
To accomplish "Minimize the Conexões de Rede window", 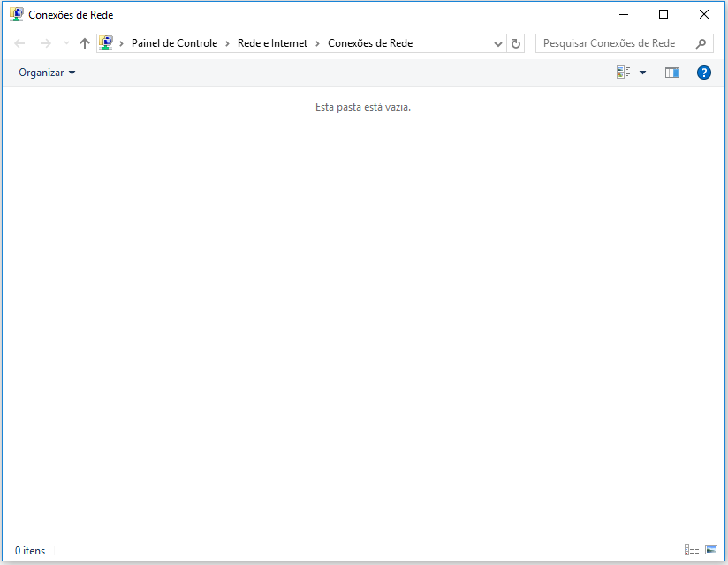I will [x=624, y=14].
